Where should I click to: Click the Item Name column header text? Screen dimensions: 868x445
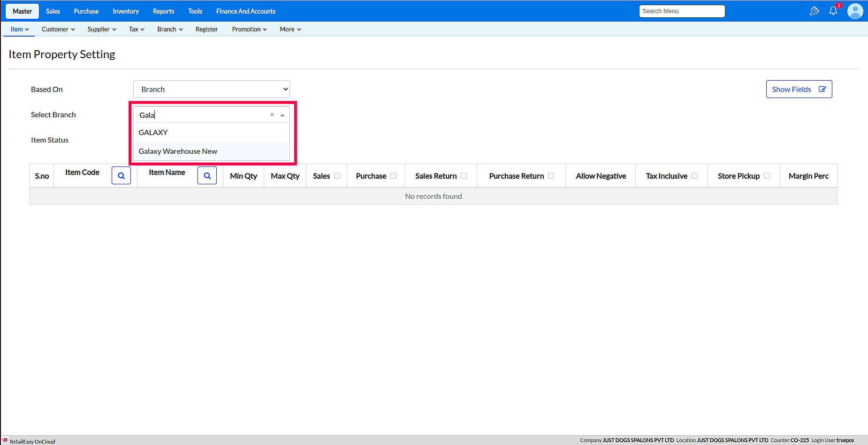167,172
